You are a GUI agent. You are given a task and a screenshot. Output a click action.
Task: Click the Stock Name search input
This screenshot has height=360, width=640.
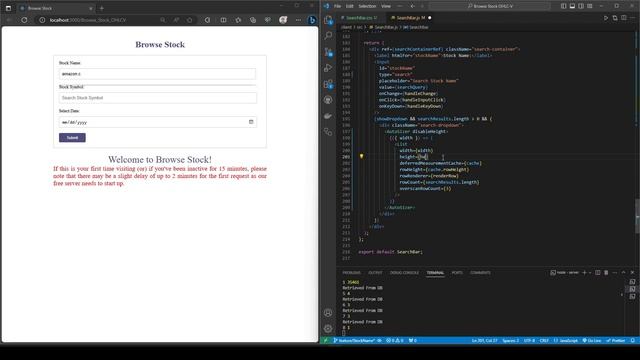158,74
